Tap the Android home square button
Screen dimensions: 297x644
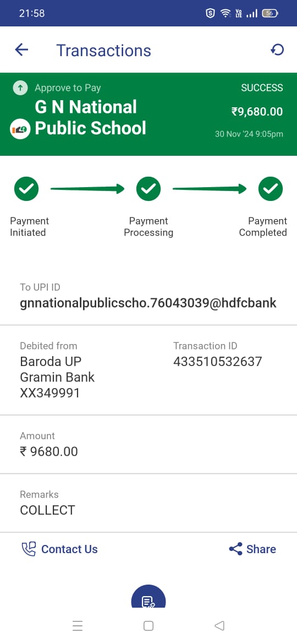(148, 625)
